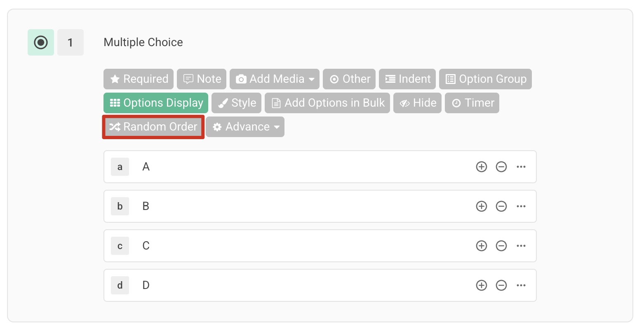Remove option D with the minus icon

click(x=501, y=285)
